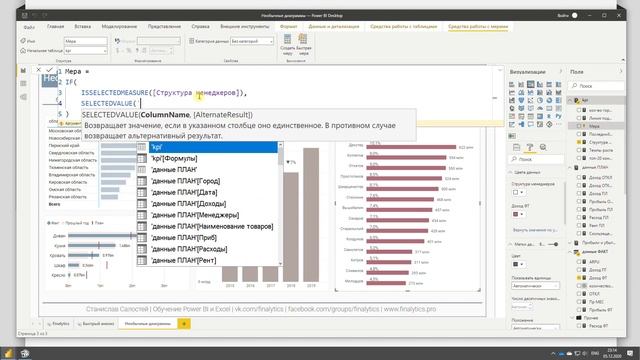640x360 pixels.
Task: Select map visualization
Action: [x=512, y=109]
